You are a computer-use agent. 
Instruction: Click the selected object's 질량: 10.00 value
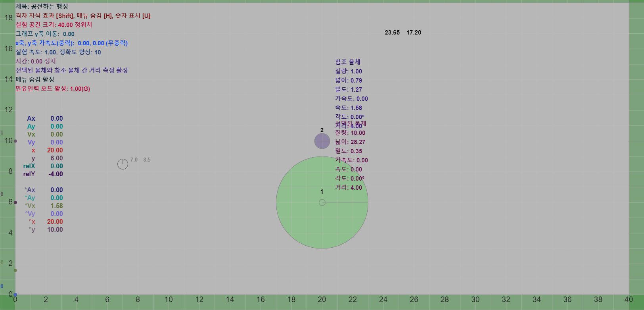(350, 133)
